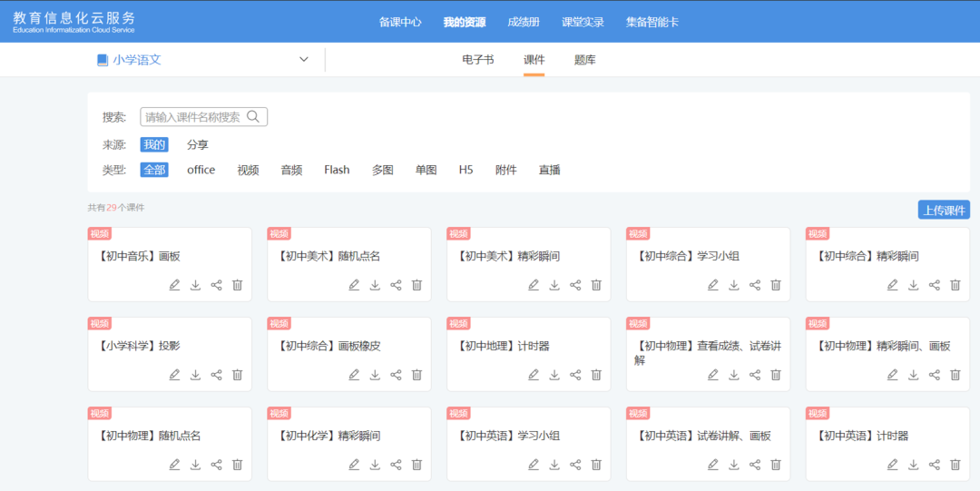Open 【初中化学】精彩瞬间 courseware title
Screen dimensions: 980x491
point(331,436)
